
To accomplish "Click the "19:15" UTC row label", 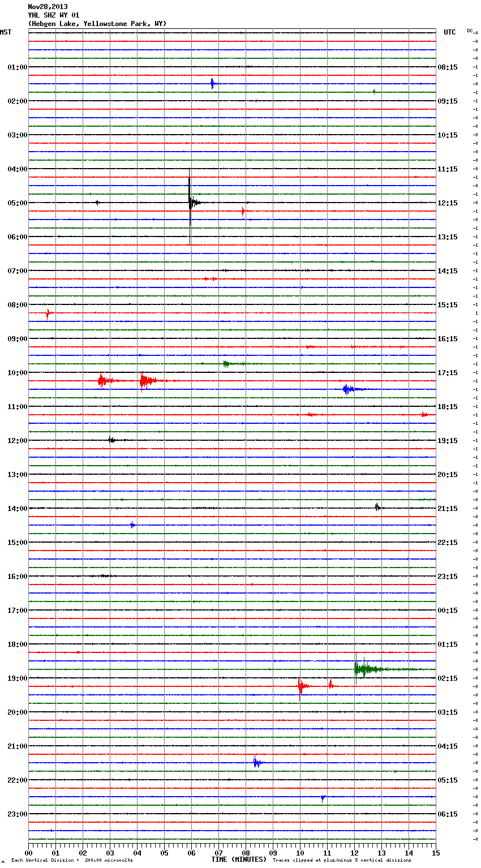I will (x=448, y=441).
